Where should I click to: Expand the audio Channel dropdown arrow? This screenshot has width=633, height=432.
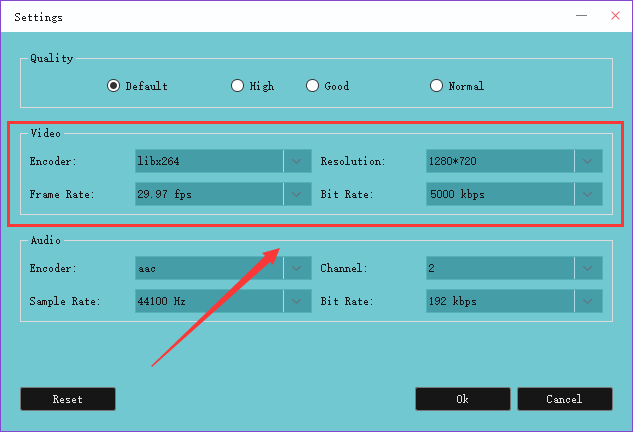coord(588,268)
